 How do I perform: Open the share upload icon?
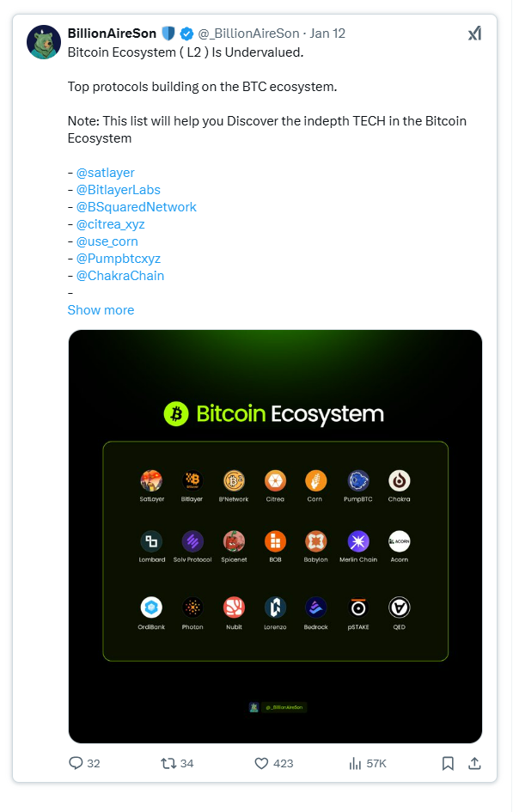pyautogui.click(x=474, y=763)
